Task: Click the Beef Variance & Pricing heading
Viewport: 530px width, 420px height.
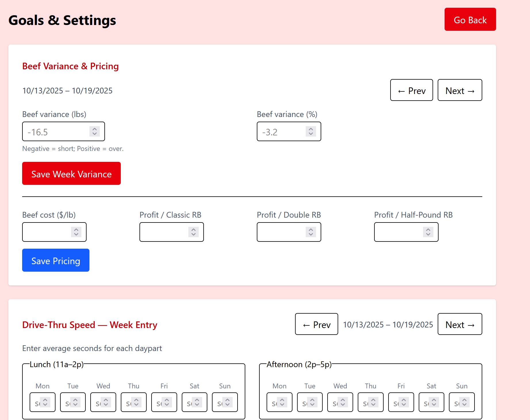Action: (x=70, y=66)
